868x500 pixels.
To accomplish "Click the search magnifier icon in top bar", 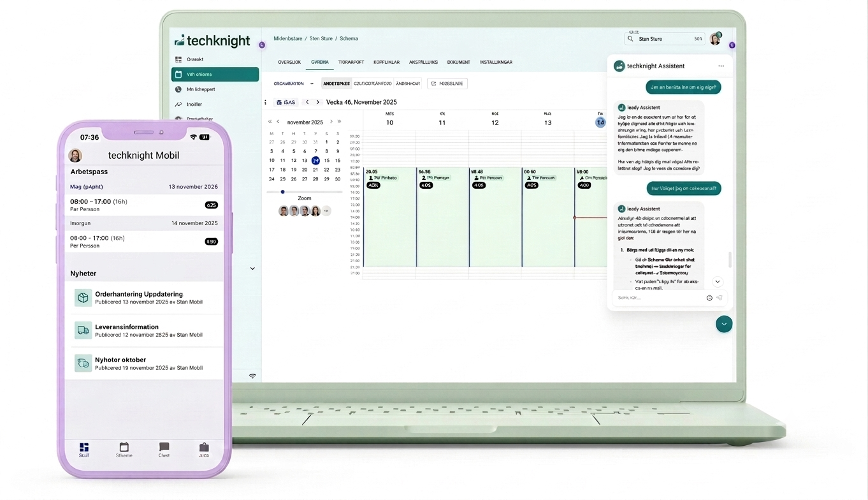I will 630,39.
